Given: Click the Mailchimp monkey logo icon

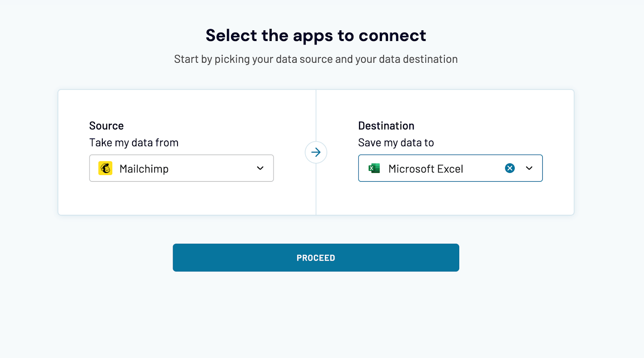Looking at the screenshot, I should (105, 168).
